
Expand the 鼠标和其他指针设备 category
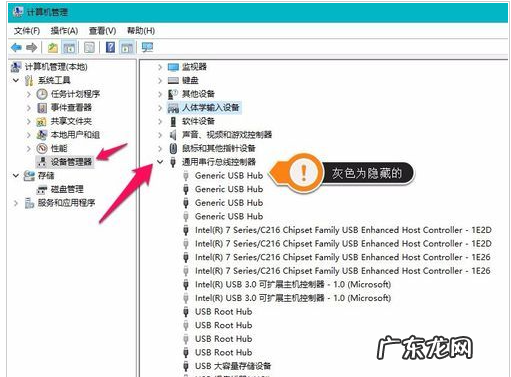[x=160, y=149]
